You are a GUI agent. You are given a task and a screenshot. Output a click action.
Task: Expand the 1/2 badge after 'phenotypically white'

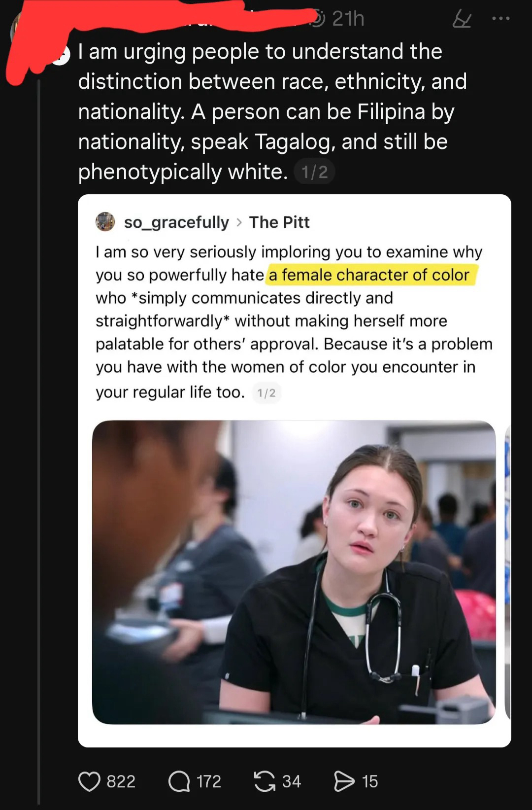click(314, 172)
